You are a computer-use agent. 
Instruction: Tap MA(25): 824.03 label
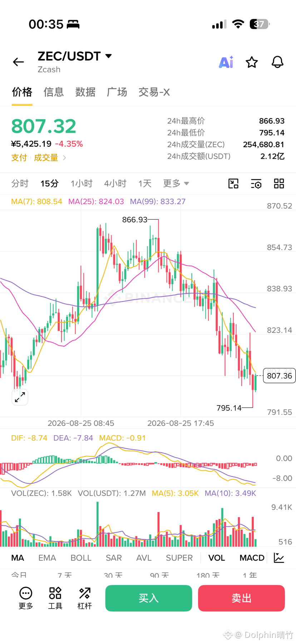[x=96, y=201]
